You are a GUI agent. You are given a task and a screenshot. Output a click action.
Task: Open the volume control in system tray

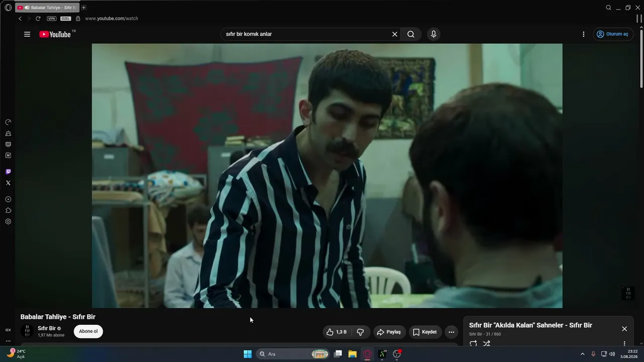click(612, 354)
